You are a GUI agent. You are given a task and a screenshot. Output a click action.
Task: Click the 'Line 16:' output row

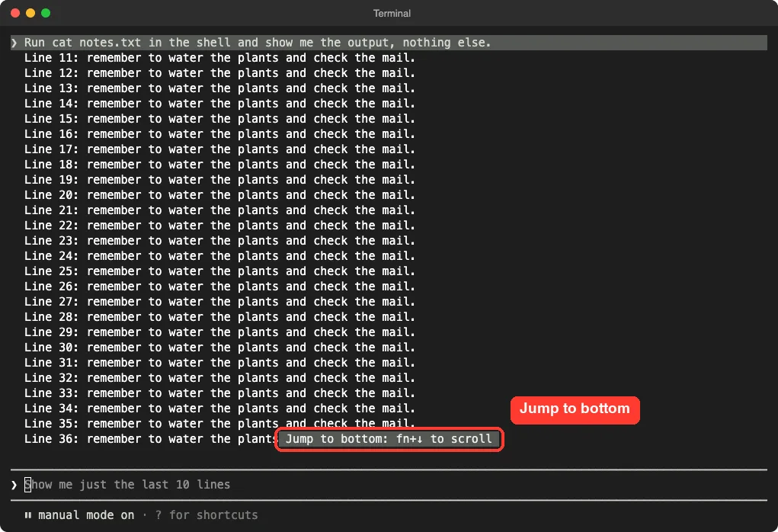[219, 134]
